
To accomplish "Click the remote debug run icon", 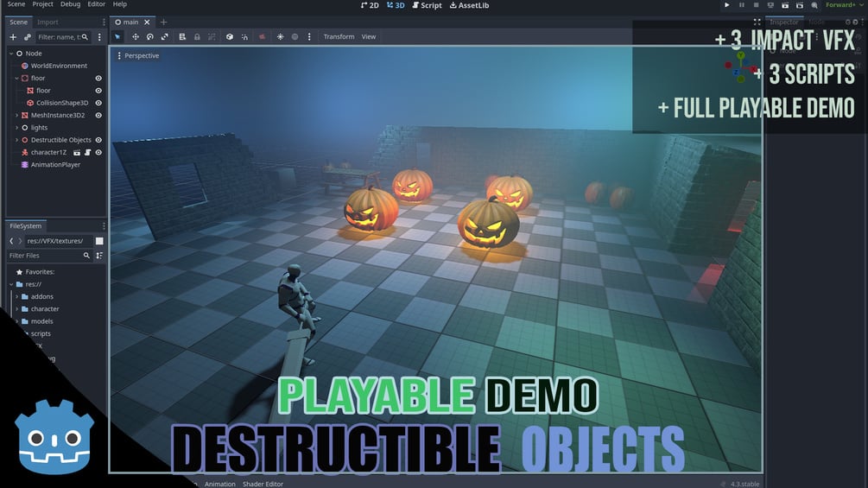I will tap(770, 5).
